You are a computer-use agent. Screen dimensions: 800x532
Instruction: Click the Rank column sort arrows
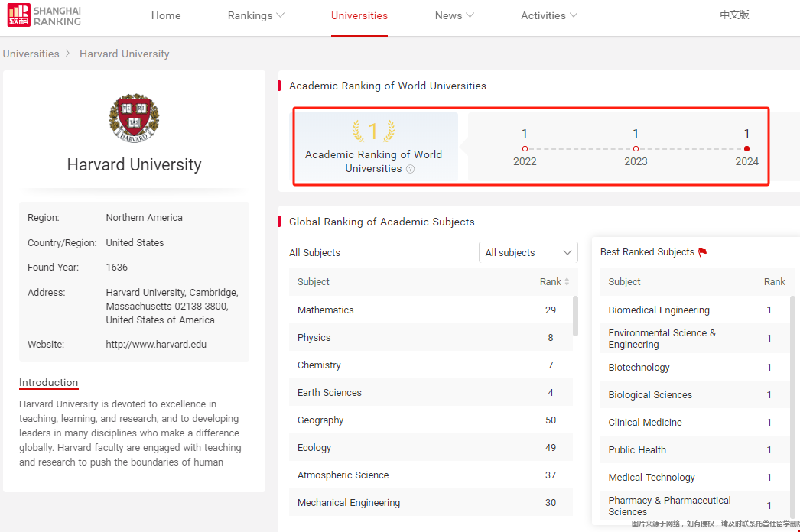point(567,281)
